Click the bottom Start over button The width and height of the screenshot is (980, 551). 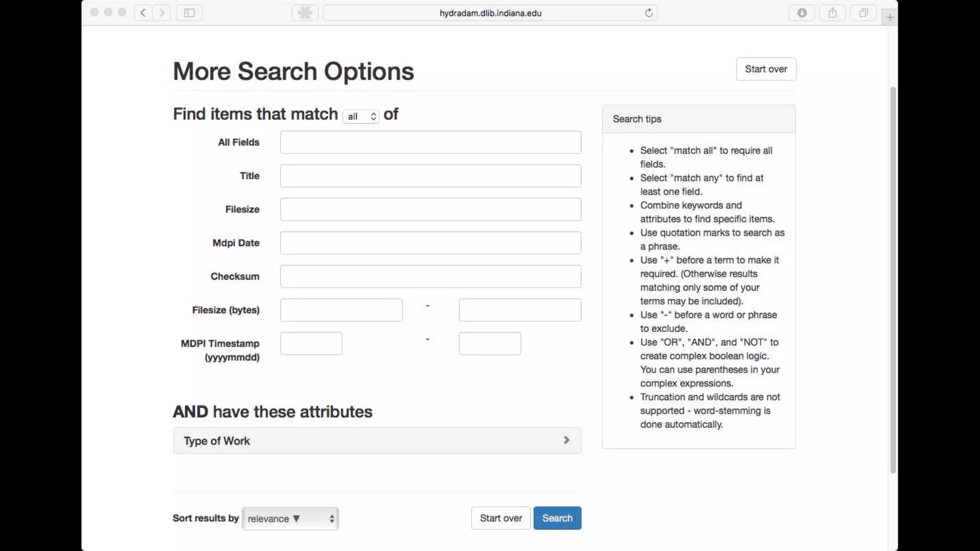501,518
